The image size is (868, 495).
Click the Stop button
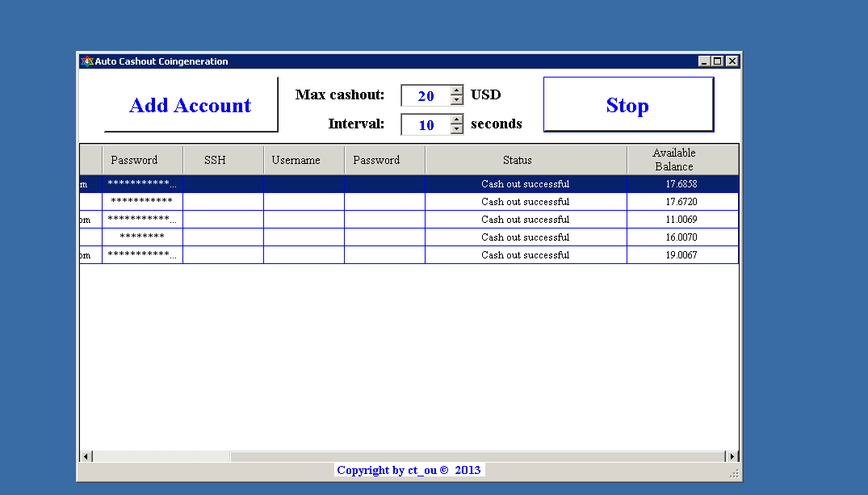click(x=628, y=105)
